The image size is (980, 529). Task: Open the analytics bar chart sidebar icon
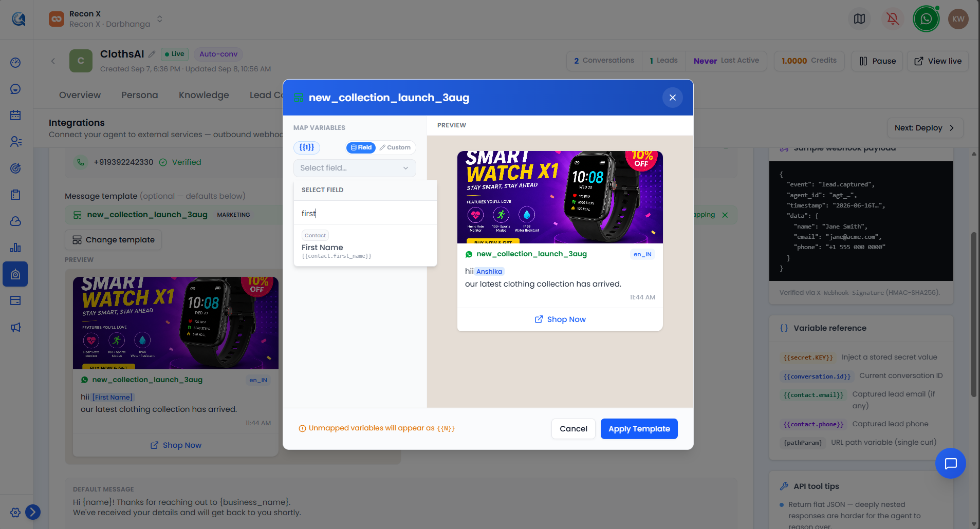15,248
